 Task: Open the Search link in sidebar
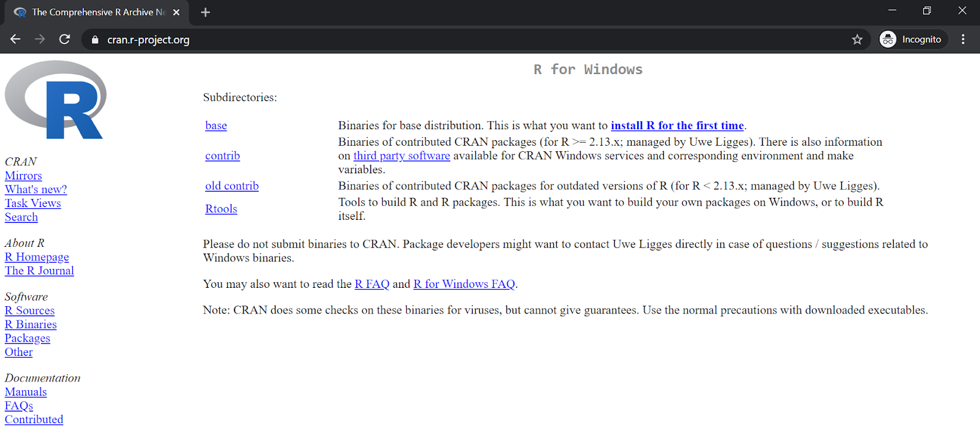[x=21, y=217]
